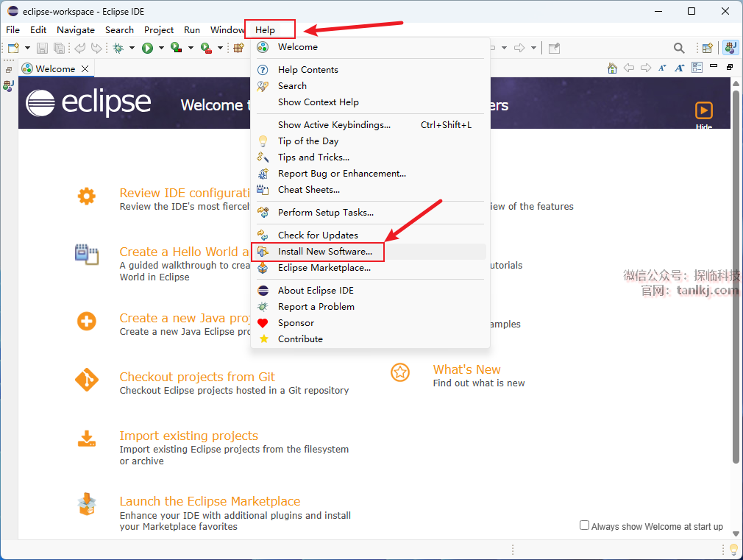Click the Welcome page Home icon
The height and width of the screenshot is (560, 743).
[612, 68]
